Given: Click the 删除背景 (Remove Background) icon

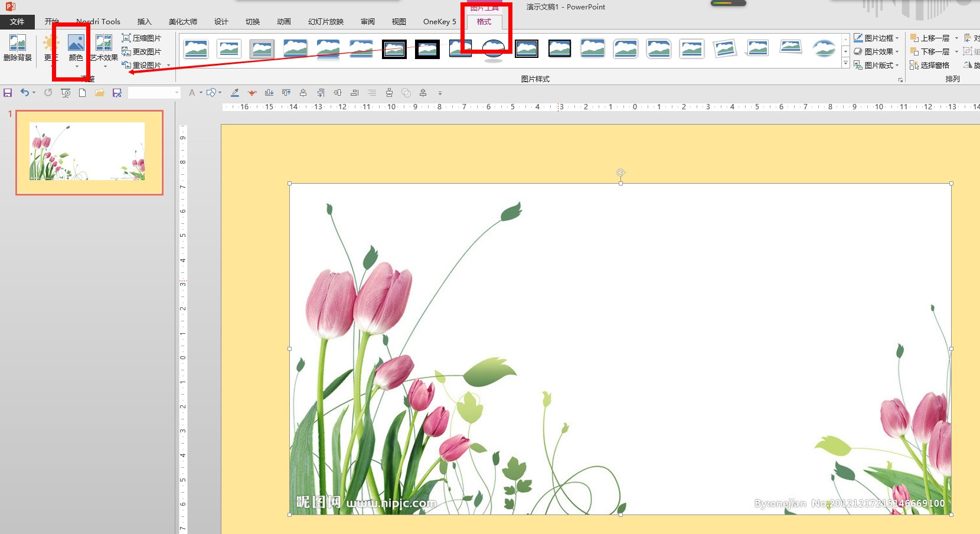Looking at the screenshot, I should (x=18, y=47).
